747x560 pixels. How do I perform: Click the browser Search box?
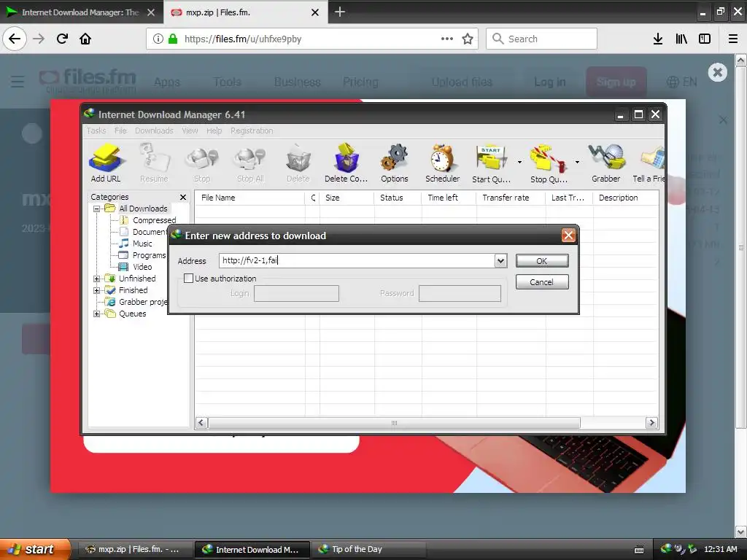[x=542, y=39]
